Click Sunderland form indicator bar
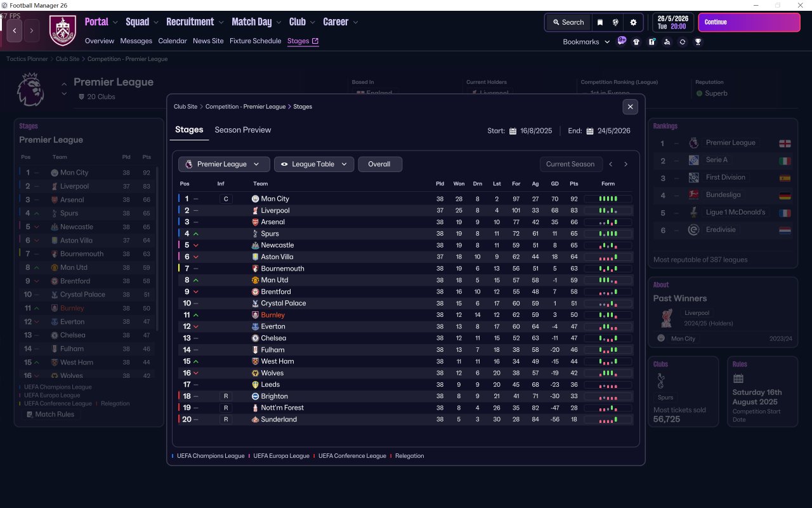Screen dimensions: 812x508 click(608, 420)
